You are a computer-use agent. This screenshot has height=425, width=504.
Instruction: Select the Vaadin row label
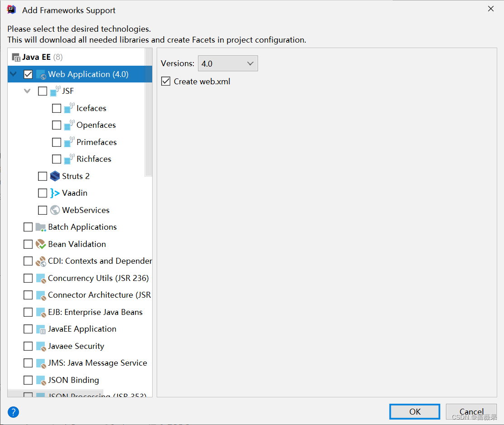75,193
